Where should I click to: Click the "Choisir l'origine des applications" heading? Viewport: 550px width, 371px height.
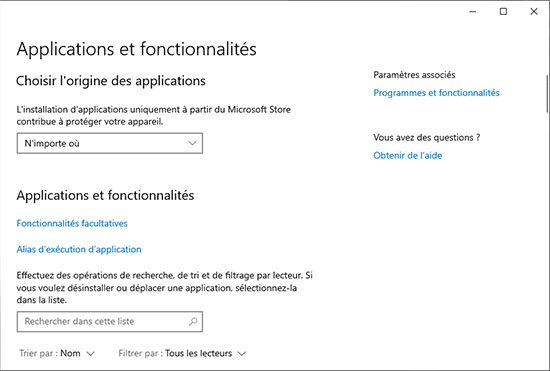111,81
